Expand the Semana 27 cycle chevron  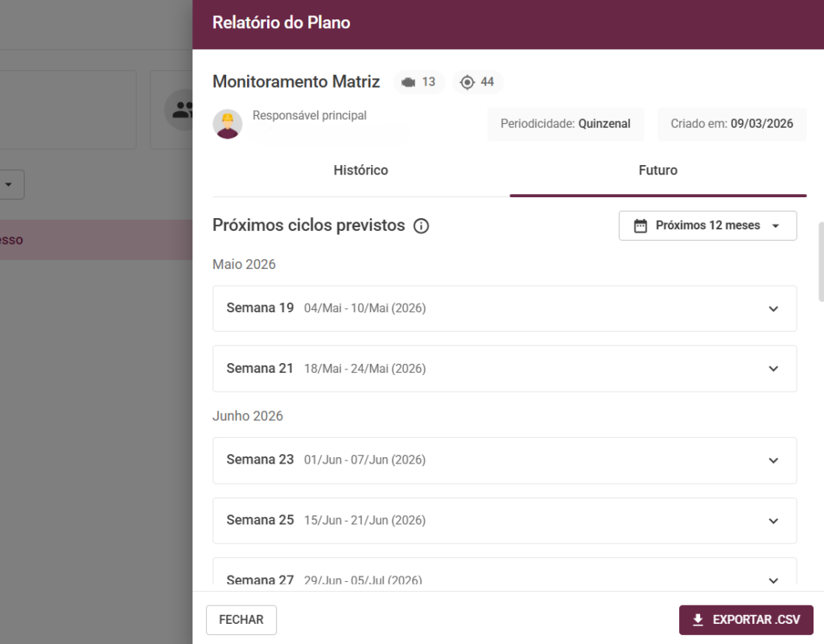[x=773, y=580]
